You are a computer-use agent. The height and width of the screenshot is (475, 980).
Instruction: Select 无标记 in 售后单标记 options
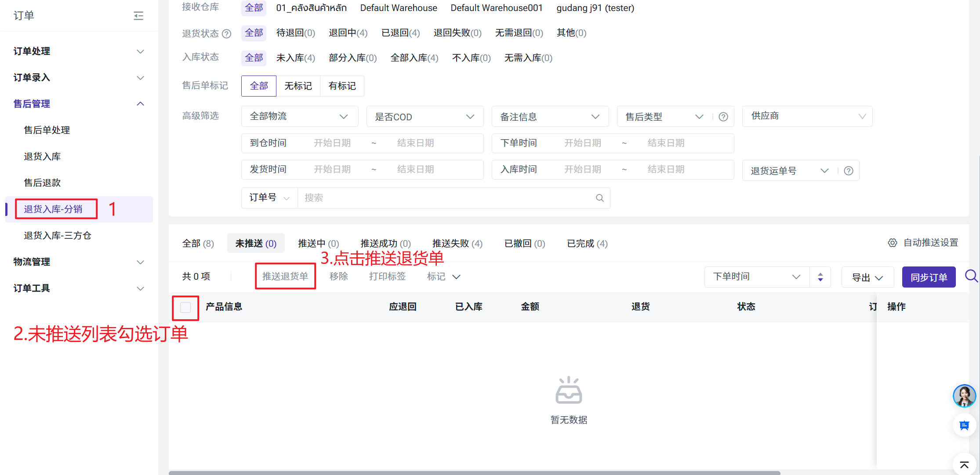click(x=298, y=86)
